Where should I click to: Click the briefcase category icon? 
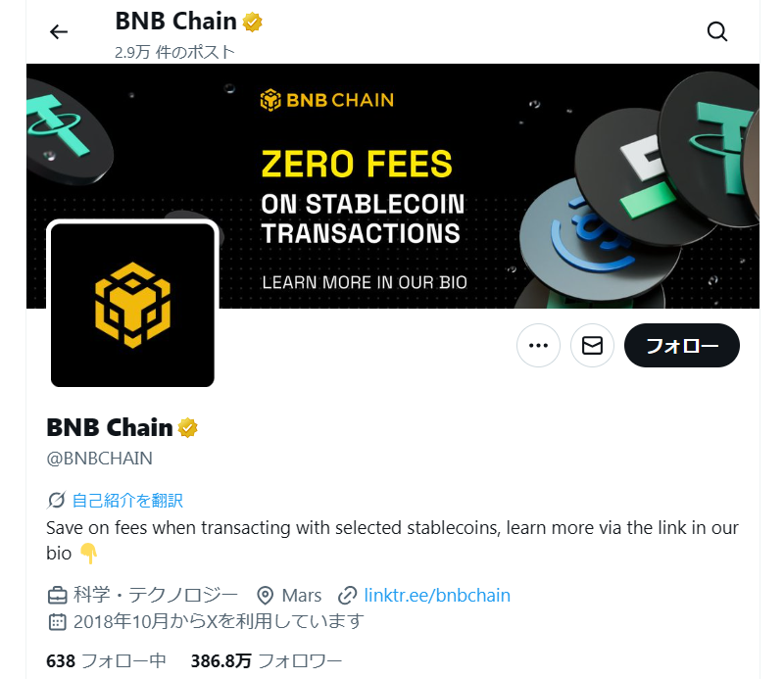tap(57, 596)
